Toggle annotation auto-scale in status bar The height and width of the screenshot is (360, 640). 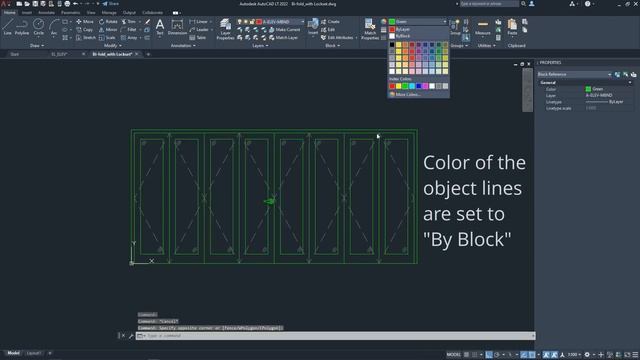point(554,355)
